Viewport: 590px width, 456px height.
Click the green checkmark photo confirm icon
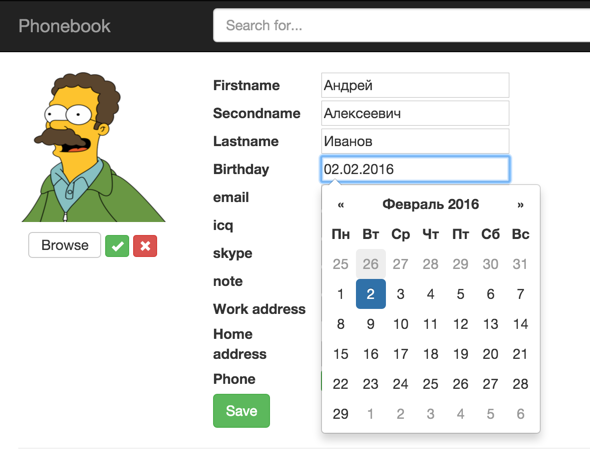click(x=117, y=246)
